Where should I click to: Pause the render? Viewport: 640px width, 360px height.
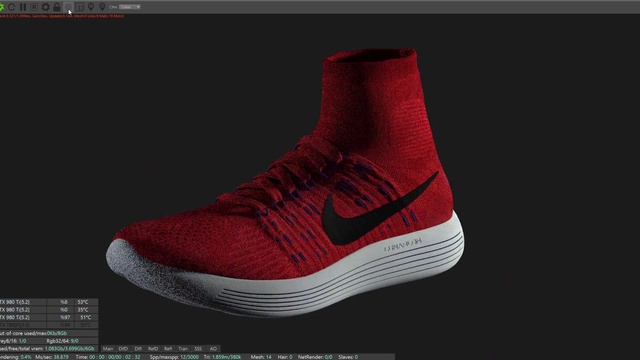(23, 7)
